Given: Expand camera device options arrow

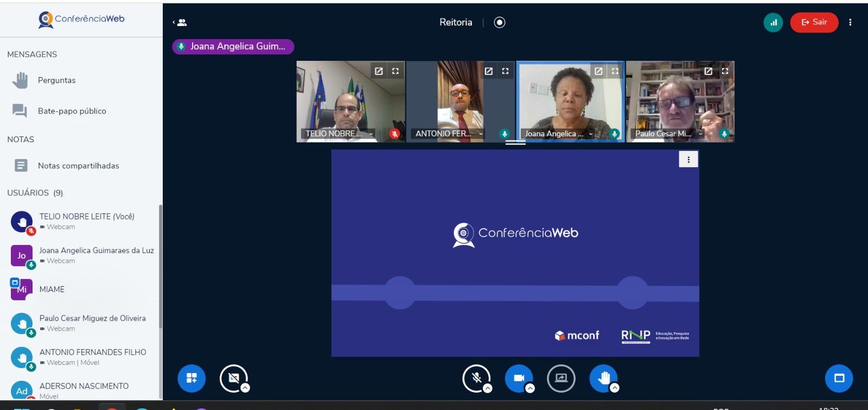Looking at the screenshot, I should pyautogui.click(x=530, y=388).
